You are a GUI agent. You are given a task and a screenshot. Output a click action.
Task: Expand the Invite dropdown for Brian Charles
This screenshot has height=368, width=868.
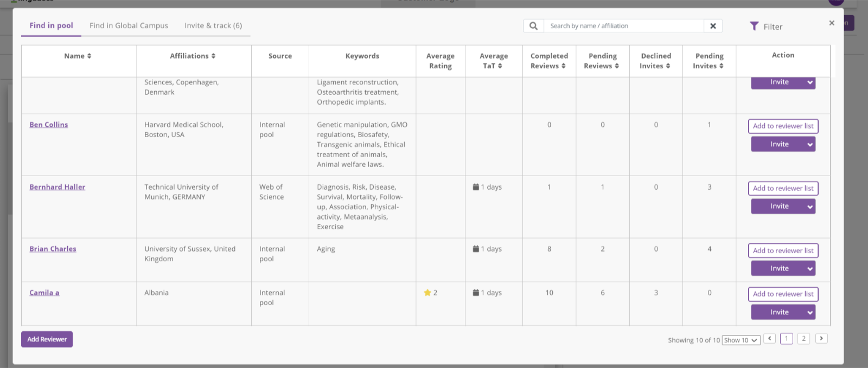click(x=810, y=268)
